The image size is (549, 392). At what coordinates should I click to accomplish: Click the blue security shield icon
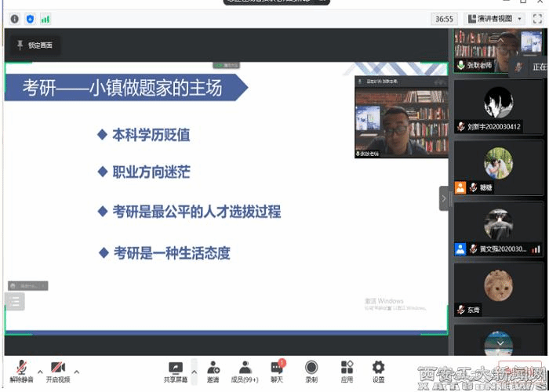tap(30, 19)
